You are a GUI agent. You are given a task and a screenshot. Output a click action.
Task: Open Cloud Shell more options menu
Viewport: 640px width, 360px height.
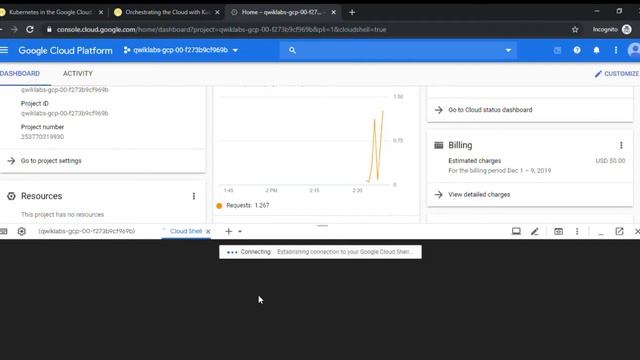[x=577, y=231]
